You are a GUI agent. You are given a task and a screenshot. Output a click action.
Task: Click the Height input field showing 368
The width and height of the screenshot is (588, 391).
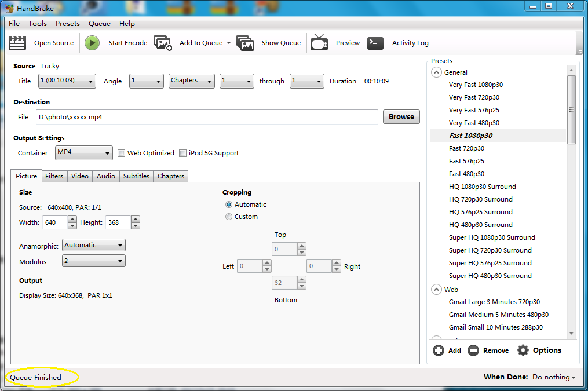(118, 222)
